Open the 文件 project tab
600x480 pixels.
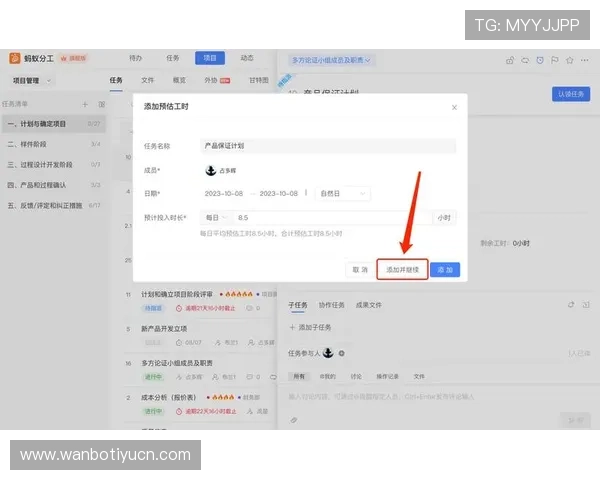(x=147, y=80)
